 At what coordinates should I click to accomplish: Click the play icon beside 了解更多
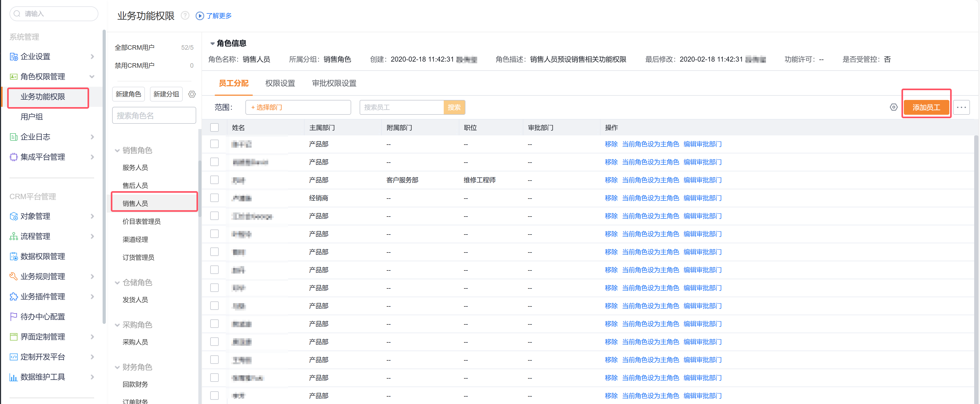coord(200,16)
